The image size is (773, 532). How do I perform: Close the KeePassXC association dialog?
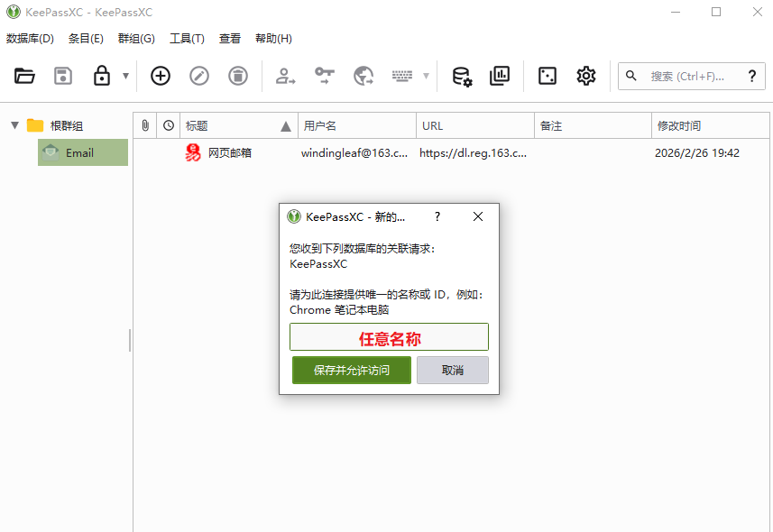(x=478, y=216)
